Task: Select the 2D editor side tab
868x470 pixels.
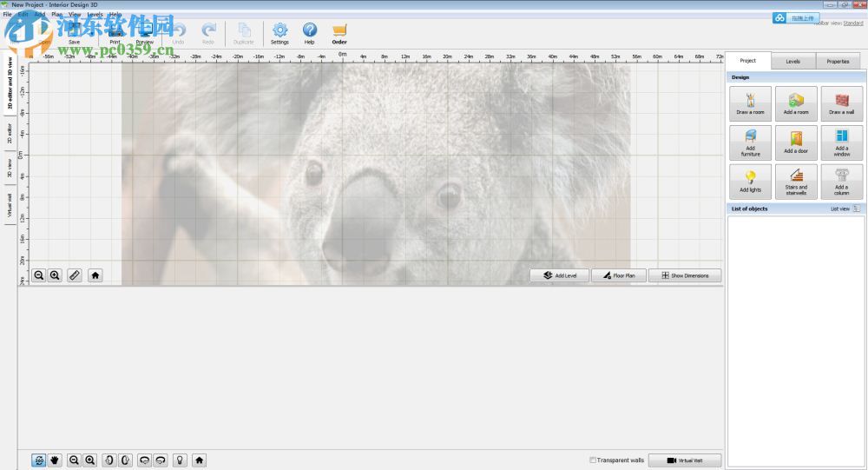Action: (10, 133)
